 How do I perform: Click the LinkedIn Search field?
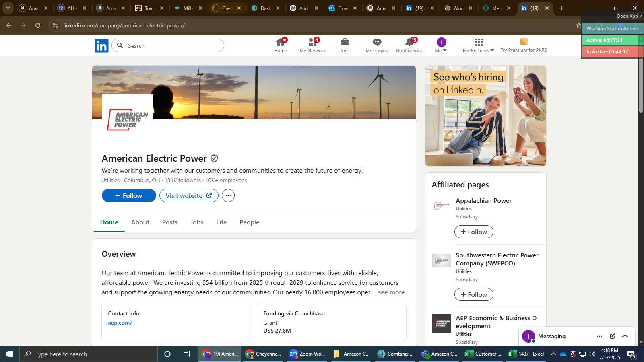click(168, 45)
